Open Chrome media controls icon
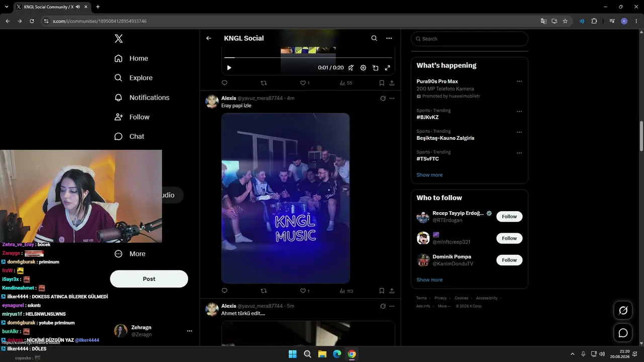The image size is (644, 362). tap(612, 21)
